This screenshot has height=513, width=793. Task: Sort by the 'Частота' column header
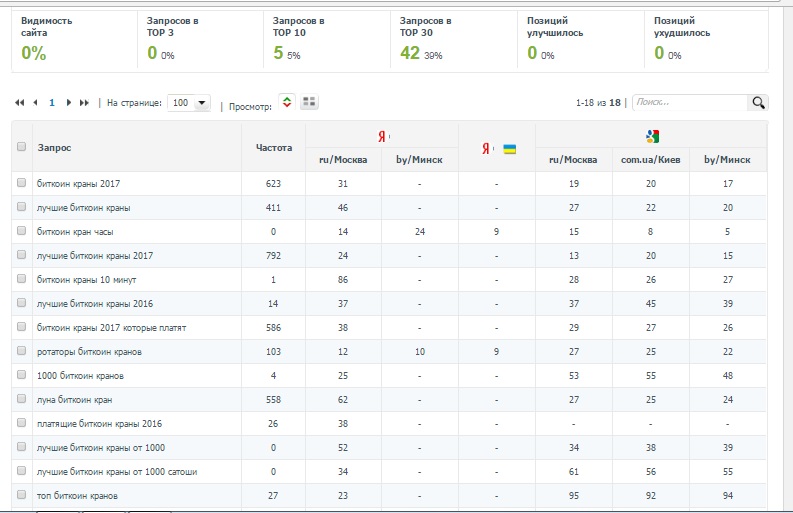tap(274, 148)
